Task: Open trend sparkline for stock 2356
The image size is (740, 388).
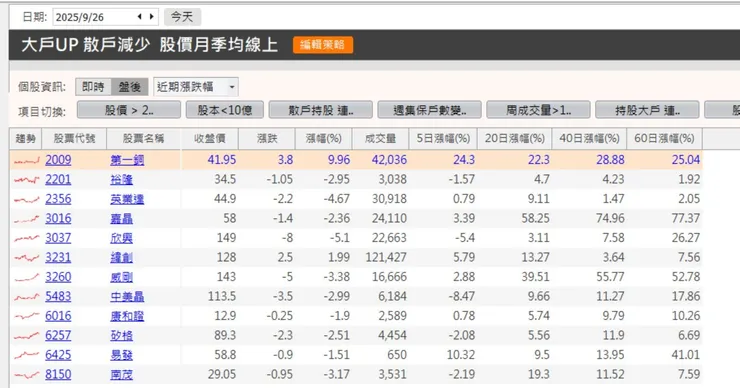Action: (x=26, y=200)
